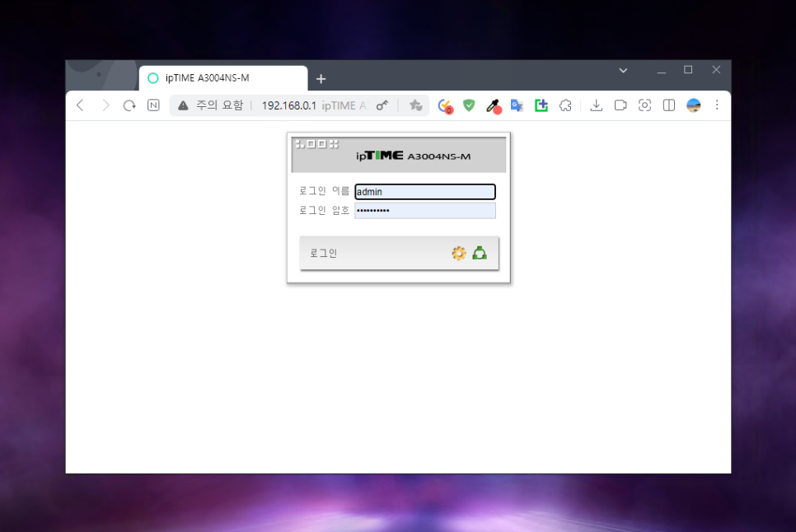Focus the 로그인 암호 password field
796x532 pixels.
coord(425,211)
